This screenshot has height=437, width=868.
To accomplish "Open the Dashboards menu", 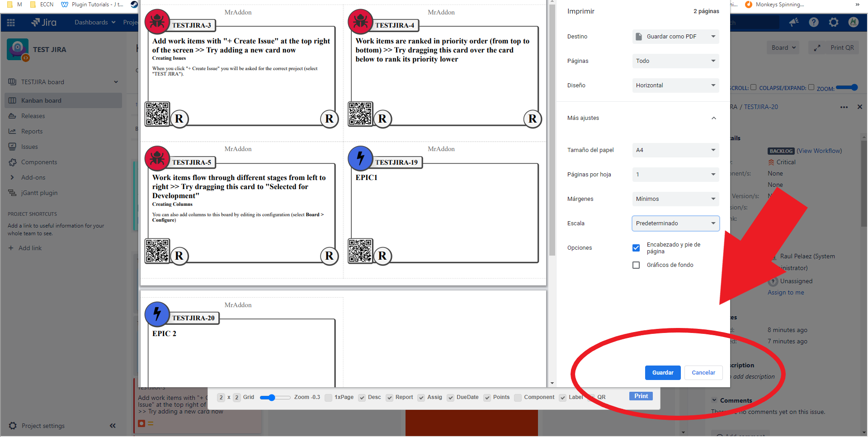I will pos(95,22).
